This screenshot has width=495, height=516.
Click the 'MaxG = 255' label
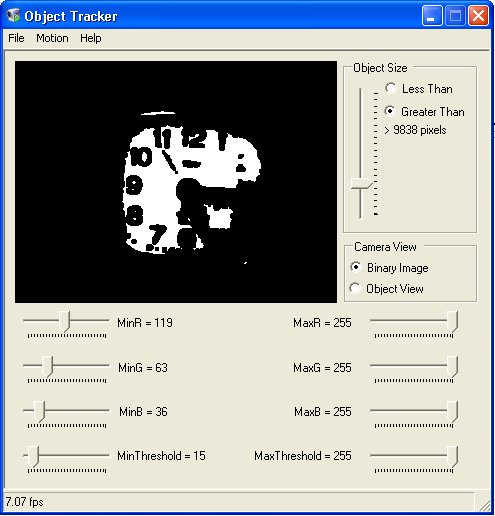(x=322, y=368)
